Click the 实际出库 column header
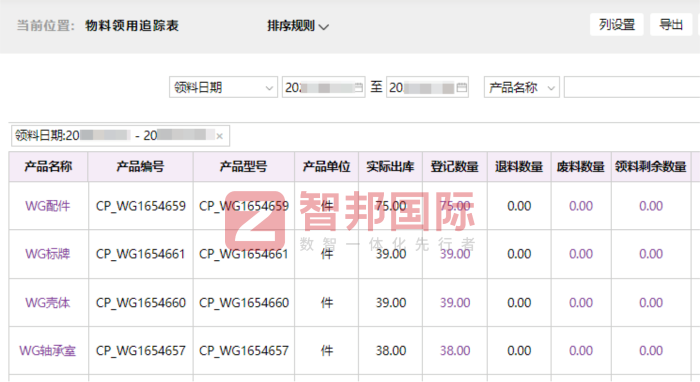Image resolution: width=700 pixels, height=382 pixels. (390, 166)
